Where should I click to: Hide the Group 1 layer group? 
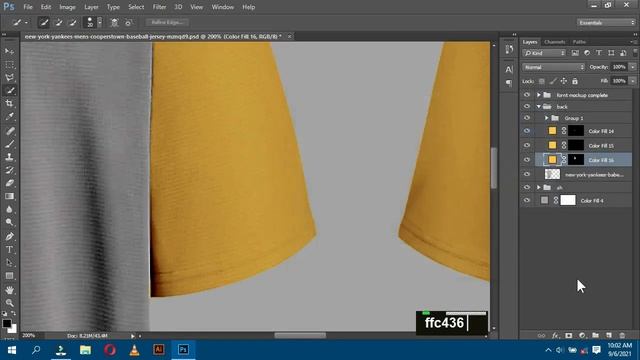pos(527,118)
